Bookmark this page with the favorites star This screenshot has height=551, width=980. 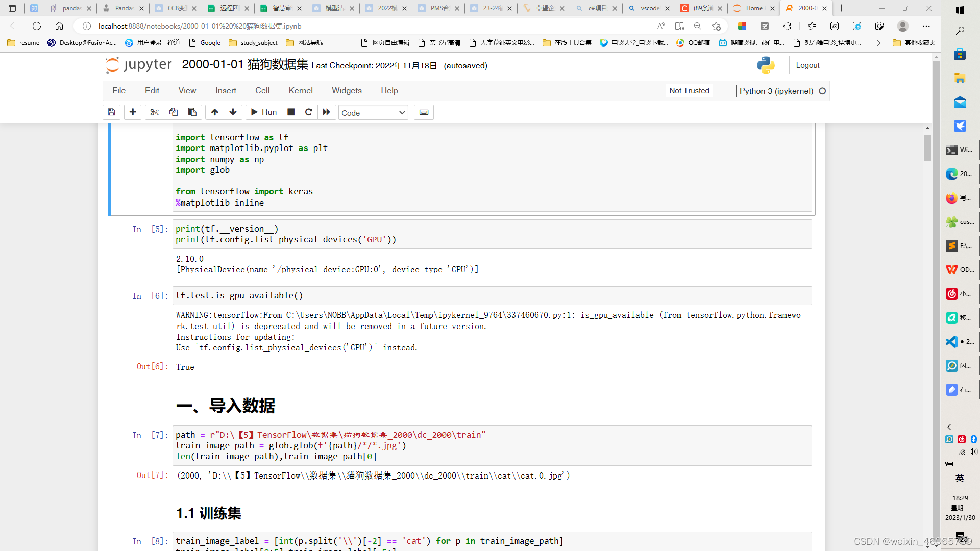coord(716,26)
